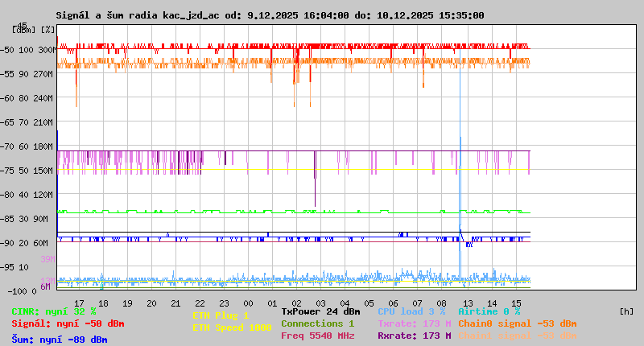Click the yellow ETH Plug legend label
Screen dimensions: 644x346
(221, 315)
